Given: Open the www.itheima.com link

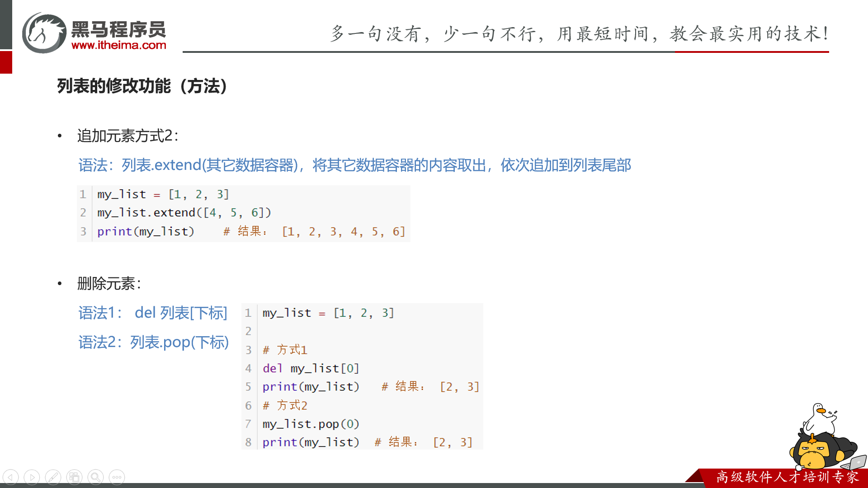Looking at the screenshot, I should coord(118,45).
